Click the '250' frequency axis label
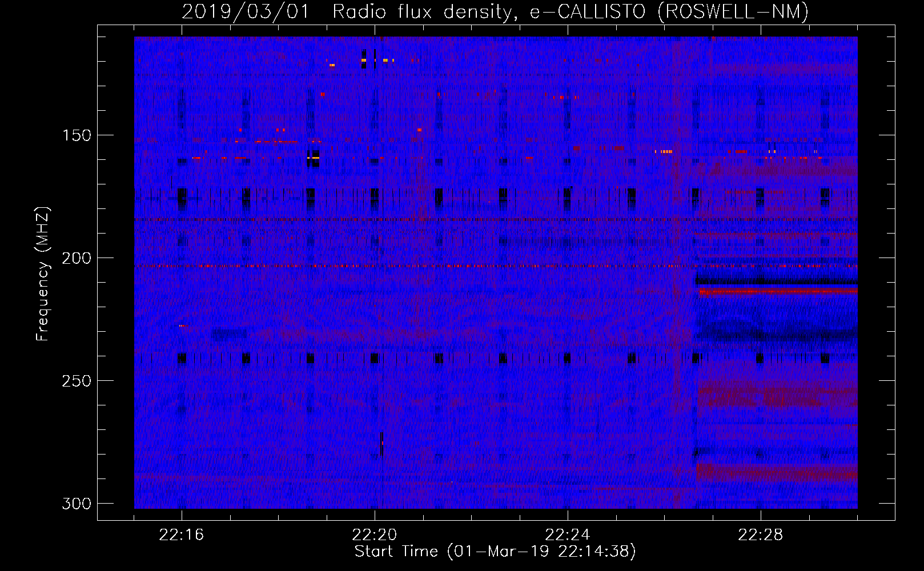 (77, 381)
